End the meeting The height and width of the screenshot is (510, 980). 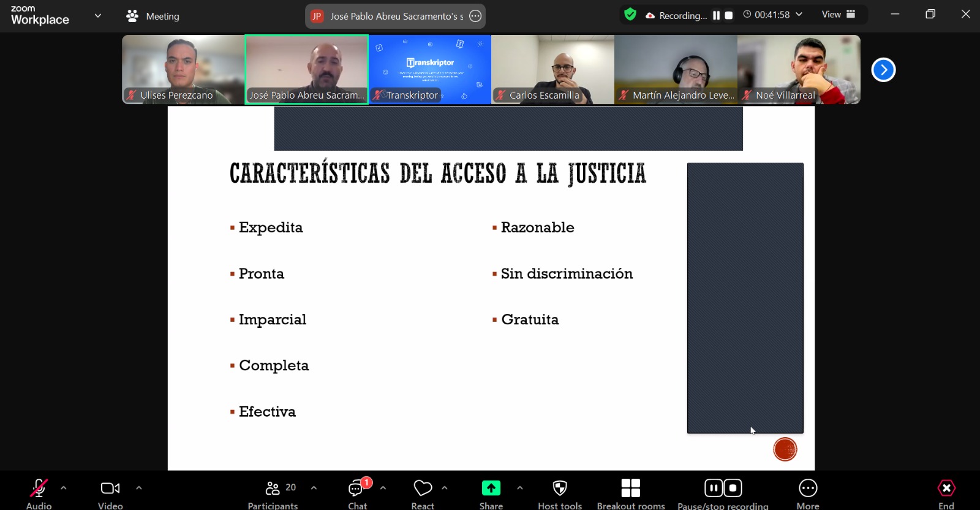946,488
